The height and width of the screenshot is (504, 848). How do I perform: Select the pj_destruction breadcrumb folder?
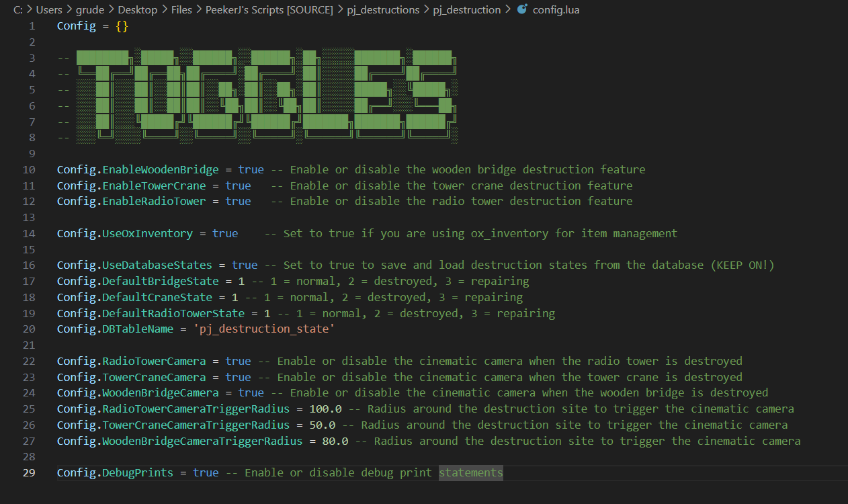pos(466,9)
